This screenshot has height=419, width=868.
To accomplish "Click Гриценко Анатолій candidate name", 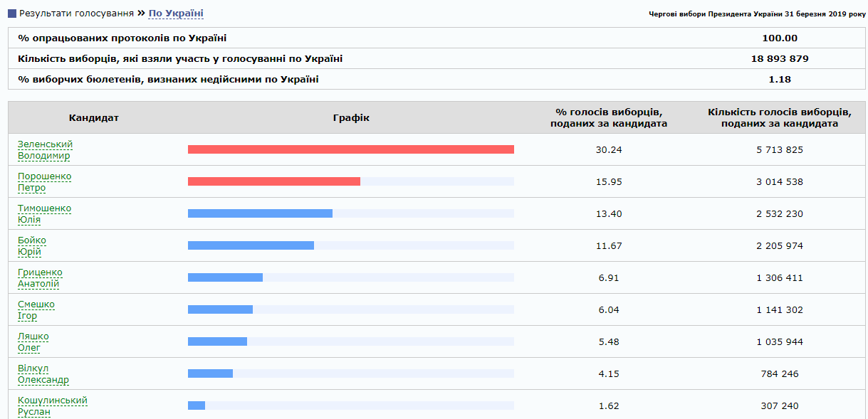I will click(x=40, y=278).
